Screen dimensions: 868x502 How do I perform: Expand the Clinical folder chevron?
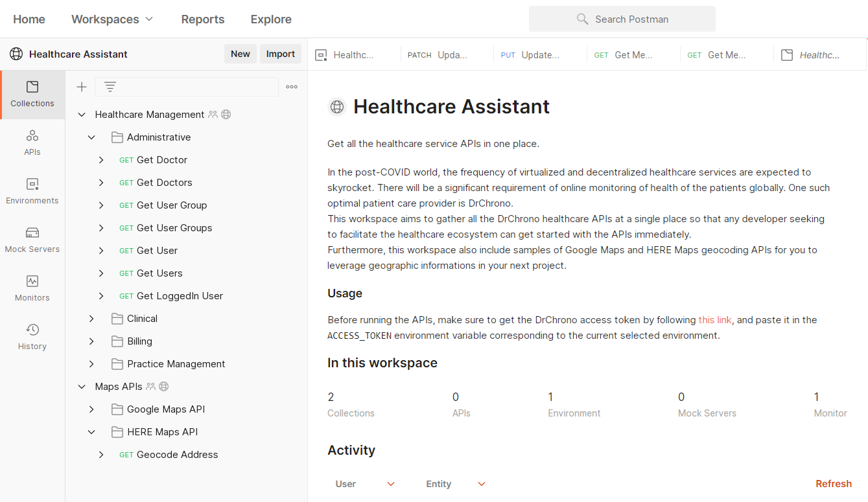pyautogui.click(x=91, y=319)
